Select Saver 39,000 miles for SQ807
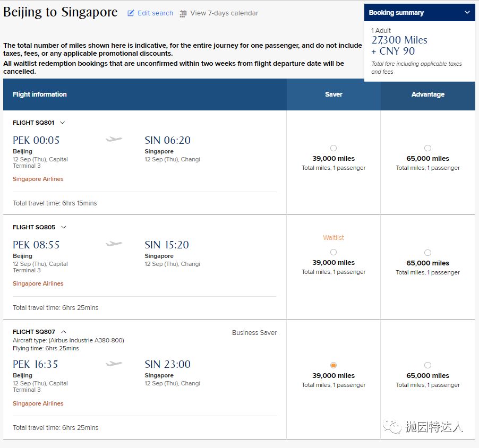Viewport: 479px width, 448px height. pyautogui.click(x=333, y=365)
